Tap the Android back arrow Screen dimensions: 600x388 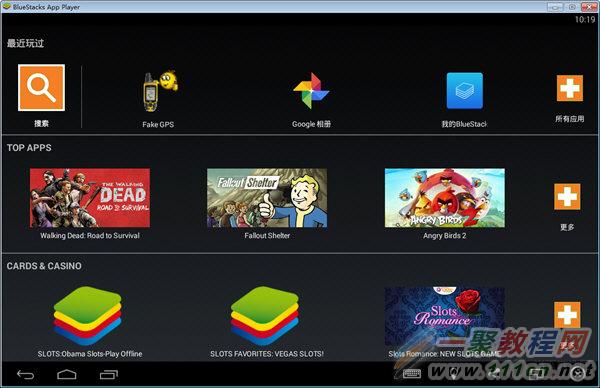(26, 374)
